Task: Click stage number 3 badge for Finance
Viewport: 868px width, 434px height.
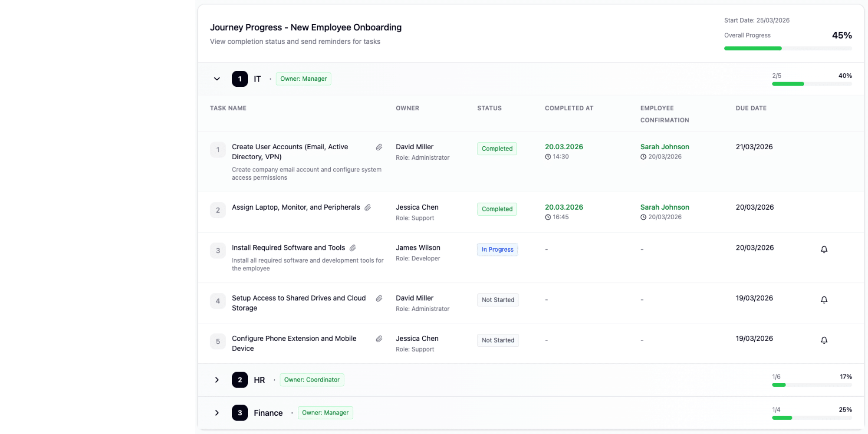Action: [240, 413]
